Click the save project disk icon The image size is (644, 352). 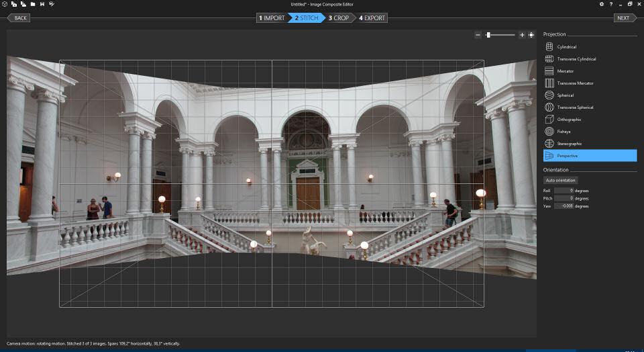tap(42, 4)
